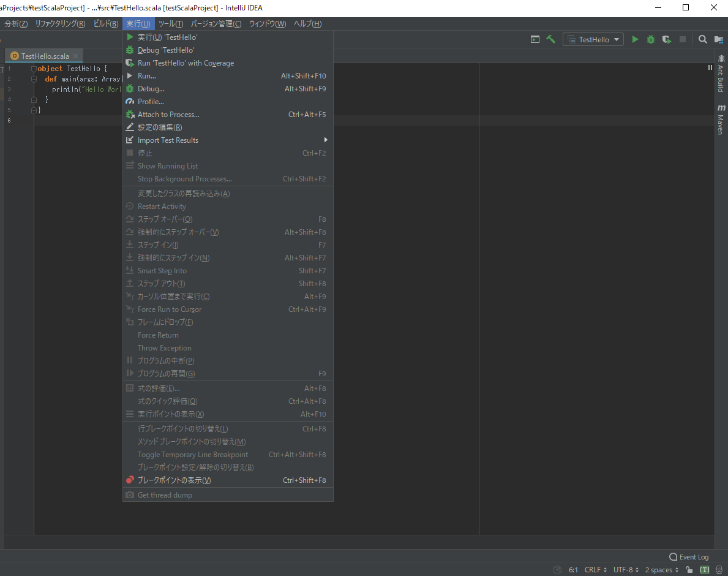Click the background tasks icon near 6:1

tap(557, 570)
